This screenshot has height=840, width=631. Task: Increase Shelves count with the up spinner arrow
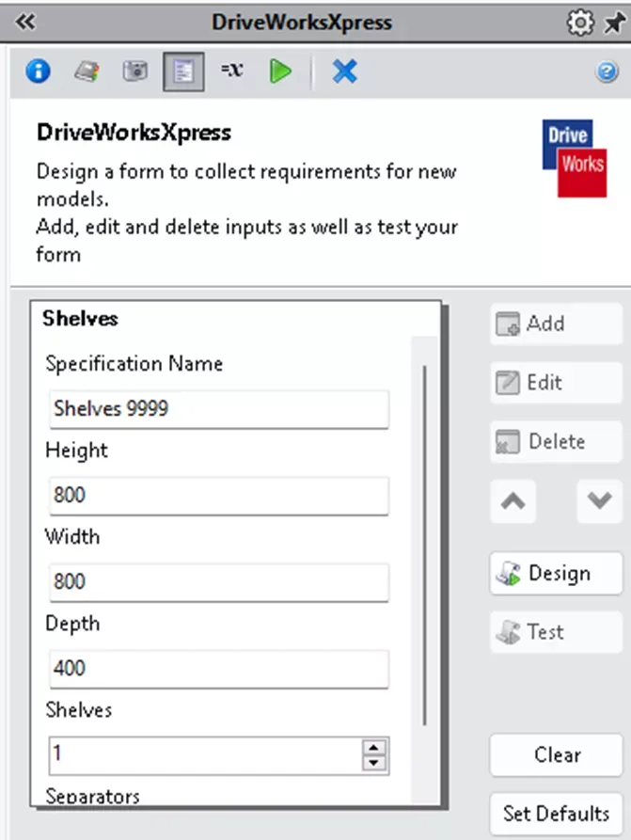coord(374,748)
